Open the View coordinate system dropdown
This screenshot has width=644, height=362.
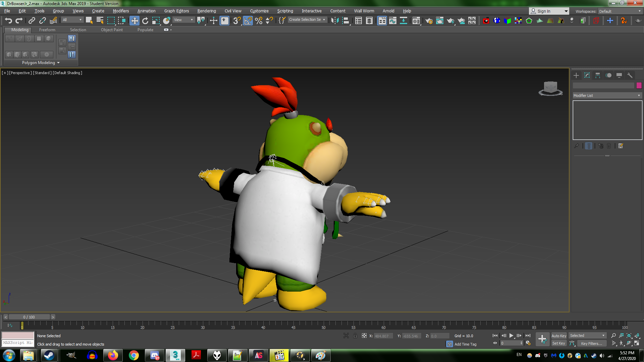click(184, 20)
